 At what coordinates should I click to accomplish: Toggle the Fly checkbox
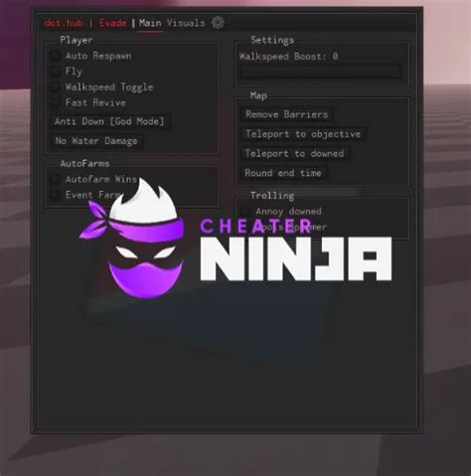tap(55, 72)
